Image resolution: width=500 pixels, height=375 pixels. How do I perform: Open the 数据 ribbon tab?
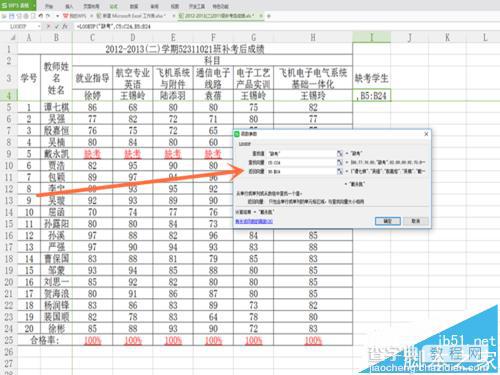pyautogui.click(x=134, y=6)
